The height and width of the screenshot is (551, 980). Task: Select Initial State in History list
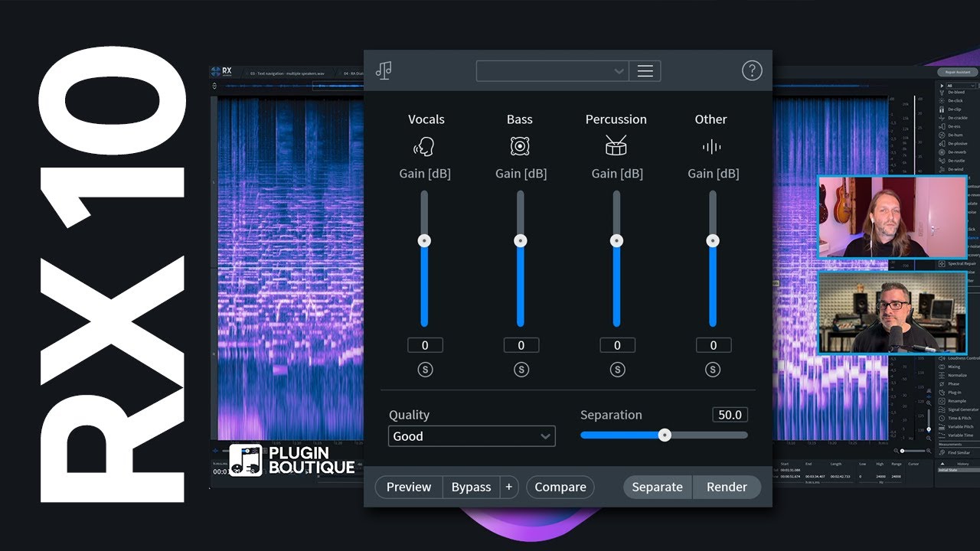[x=958, y=470]
